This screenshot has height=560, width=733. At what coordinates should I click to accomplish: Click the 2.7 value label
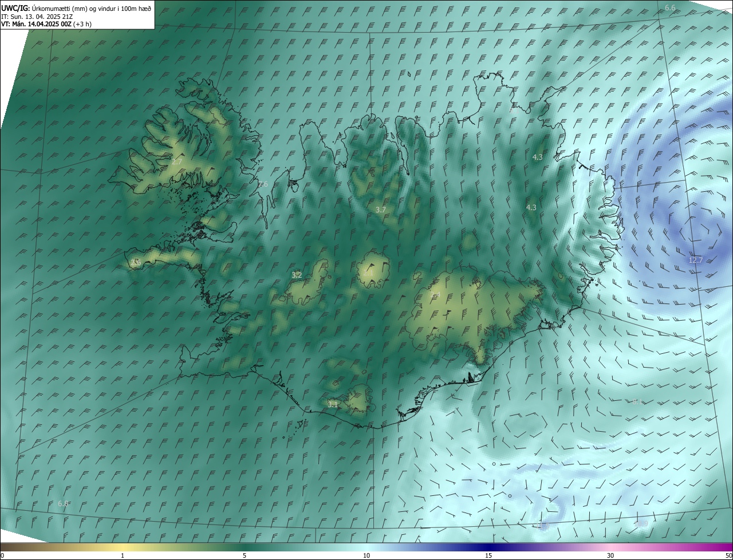[177, 162]
